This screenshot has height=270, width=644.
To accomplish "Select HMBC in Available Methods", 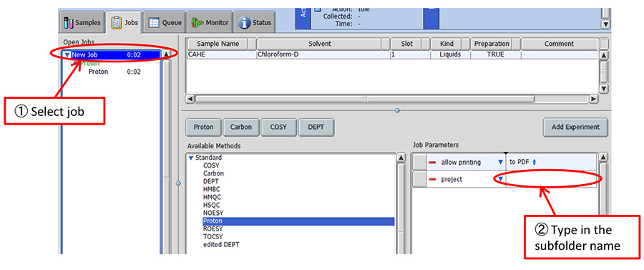I will (x=212, y=190).
